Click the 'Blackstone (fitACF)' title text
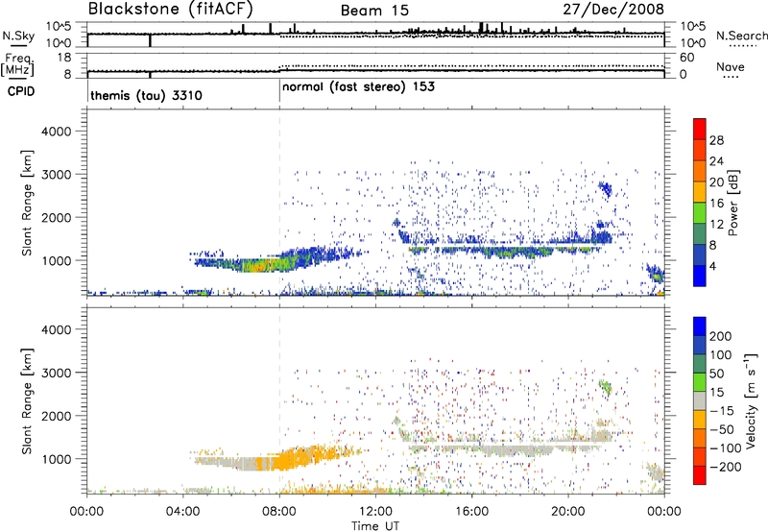The height and width of the screenshot is (532, 768). point(171,9)
